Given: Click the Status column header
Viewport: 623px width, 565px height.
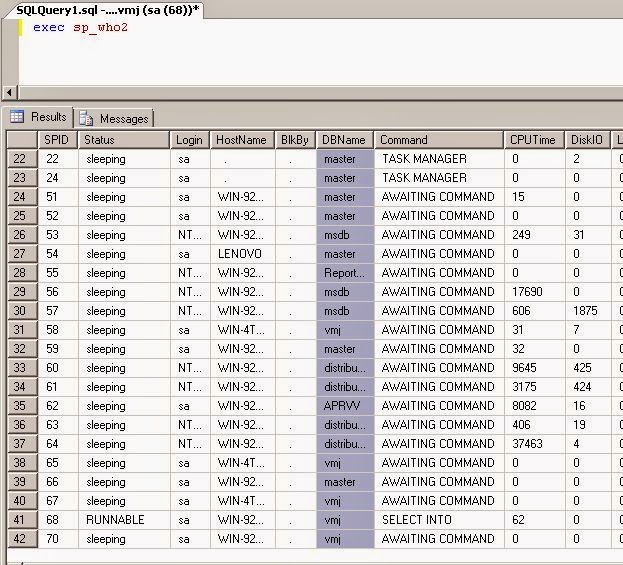Looking at the screenshot, I should point(124,140).
